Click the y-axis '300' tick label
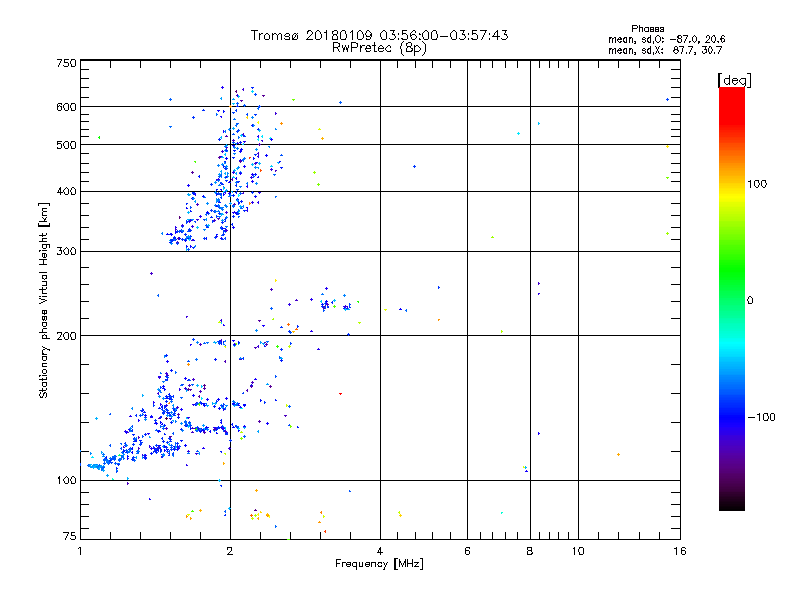Screen dimensions: 800x600 pos(66,252)
